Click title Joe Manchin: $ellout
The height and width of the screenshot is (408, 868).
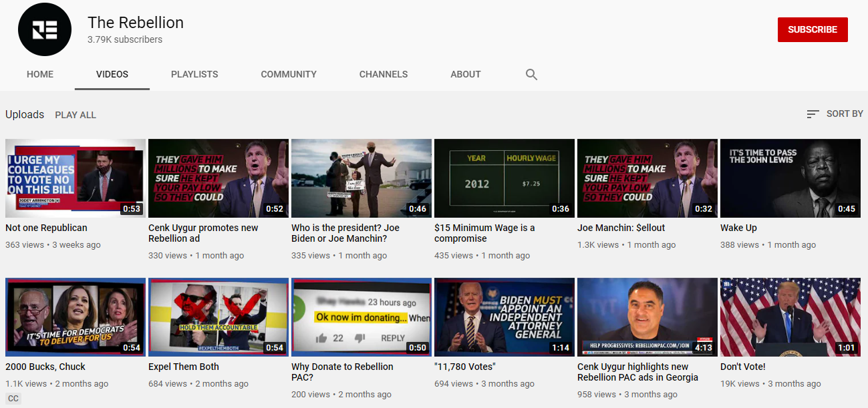pos(621,228)
